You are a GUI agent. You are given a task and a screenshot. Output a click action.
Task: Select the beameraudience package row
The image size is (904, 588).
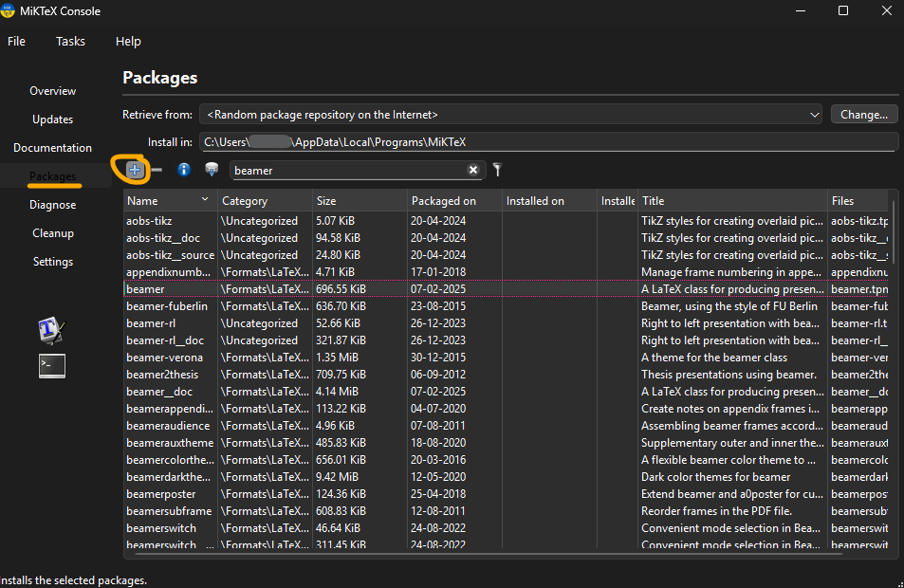(507, 426)
